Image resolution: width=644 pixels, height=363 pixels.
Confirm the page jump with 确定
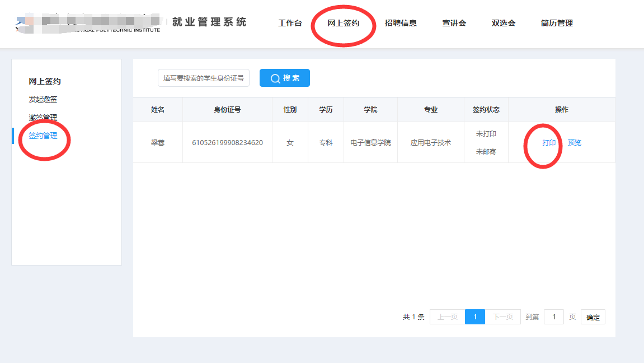click(593, 317)
